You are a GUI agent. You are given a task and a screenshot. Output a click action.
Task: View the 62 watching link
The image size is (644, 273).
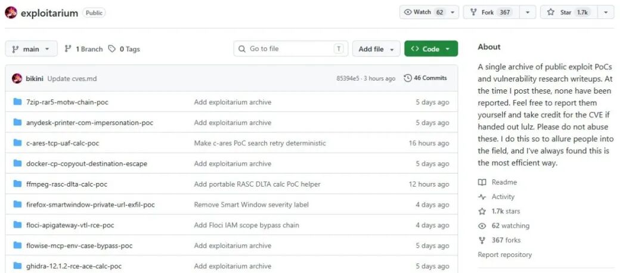pos(510,226)
